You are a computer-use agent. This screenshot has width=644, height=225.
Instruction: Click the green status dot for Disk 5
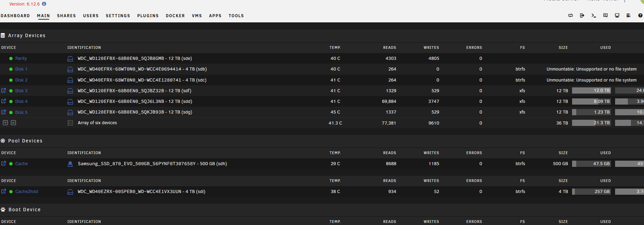[x=11, y=112]
